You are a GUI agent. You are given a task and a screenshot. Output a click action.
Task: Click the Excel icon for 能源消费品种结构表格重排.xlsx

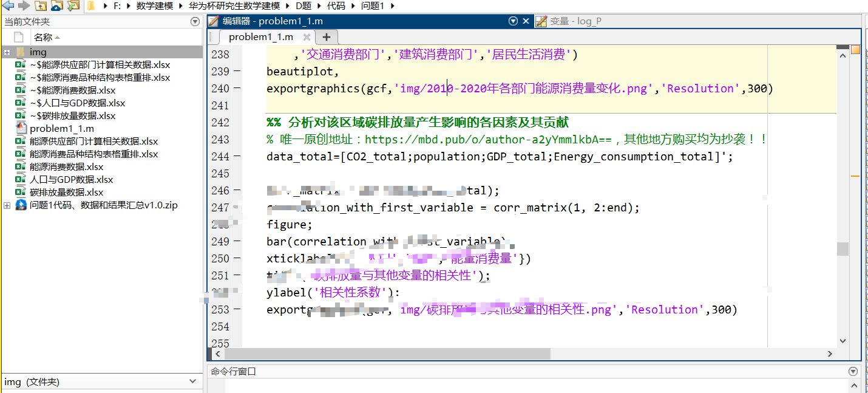click(x=20, y=154)
